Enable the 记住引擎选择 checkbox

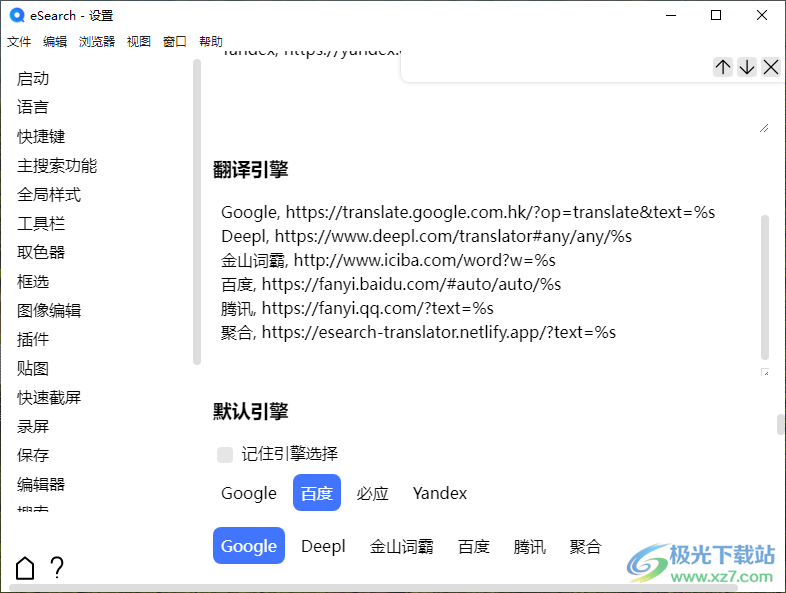click(225, 455)
